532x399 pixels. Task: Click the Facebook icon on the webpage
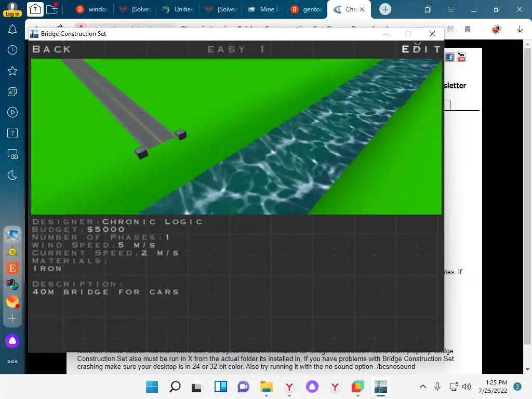(449, 57)
